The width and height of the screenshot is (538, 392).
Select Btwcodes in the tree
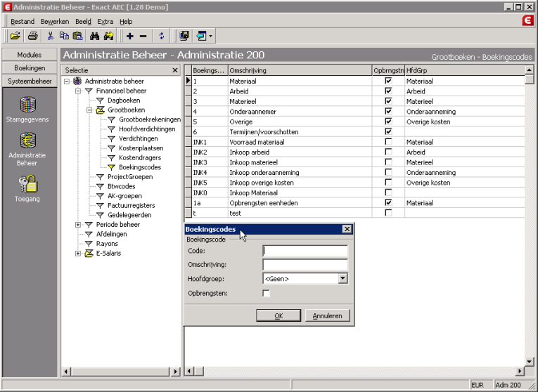click(121, 186)
